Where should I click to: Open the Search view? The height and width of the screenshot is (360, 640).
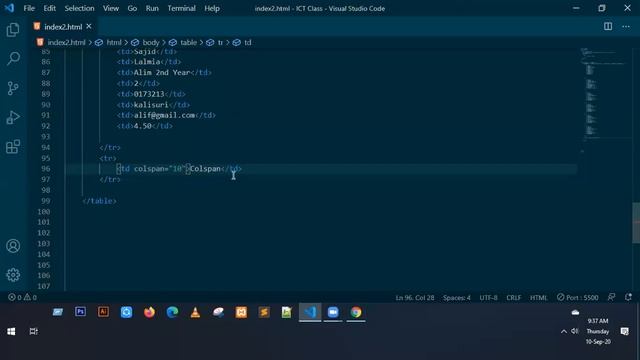tap(13, 58)
